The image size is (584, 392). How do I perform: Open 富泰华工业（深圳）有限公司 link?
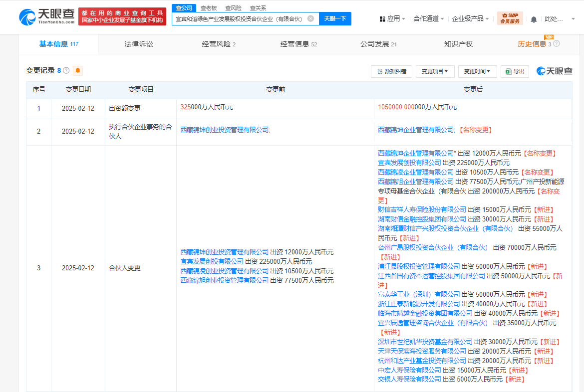(419, 294)
